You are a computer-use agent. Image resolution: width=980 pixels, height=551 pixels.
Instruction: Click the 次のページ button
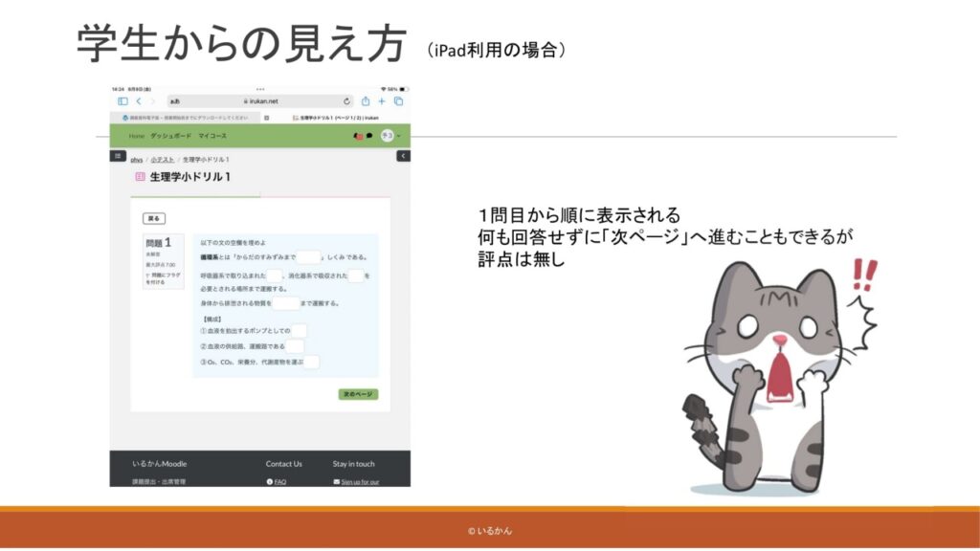point(358,394)
